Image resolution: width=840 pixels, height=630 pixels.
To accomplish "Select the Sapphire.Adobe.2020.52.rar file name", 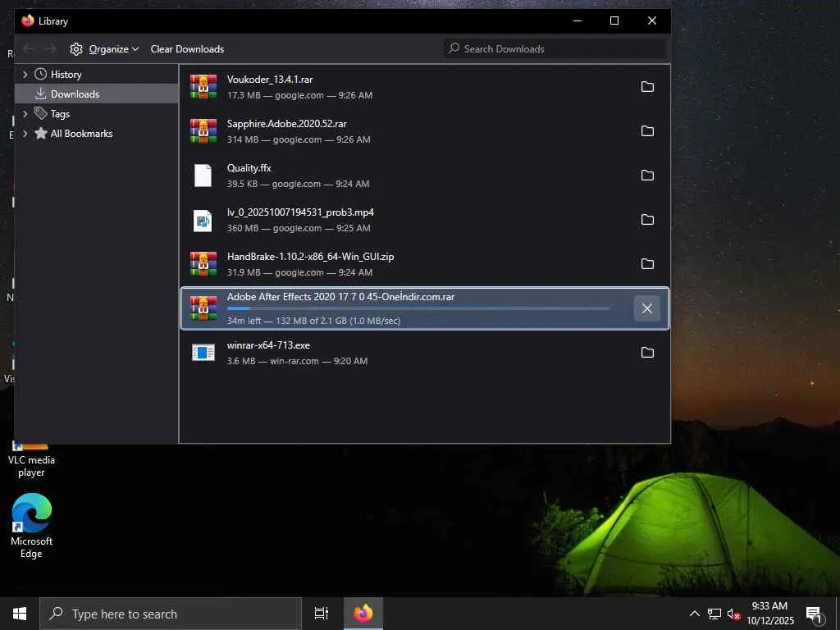I will pyautogui.click(x=286, y=124).
